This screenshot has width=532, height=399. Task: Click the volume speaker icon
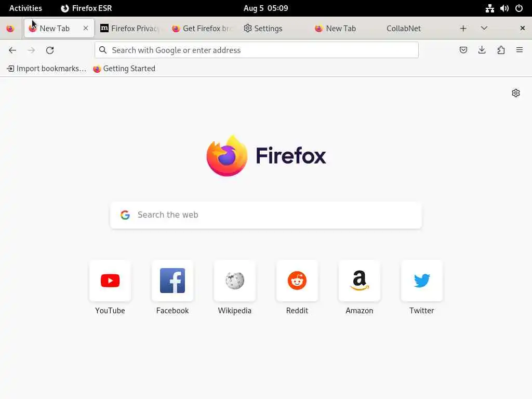pos(504,8)
